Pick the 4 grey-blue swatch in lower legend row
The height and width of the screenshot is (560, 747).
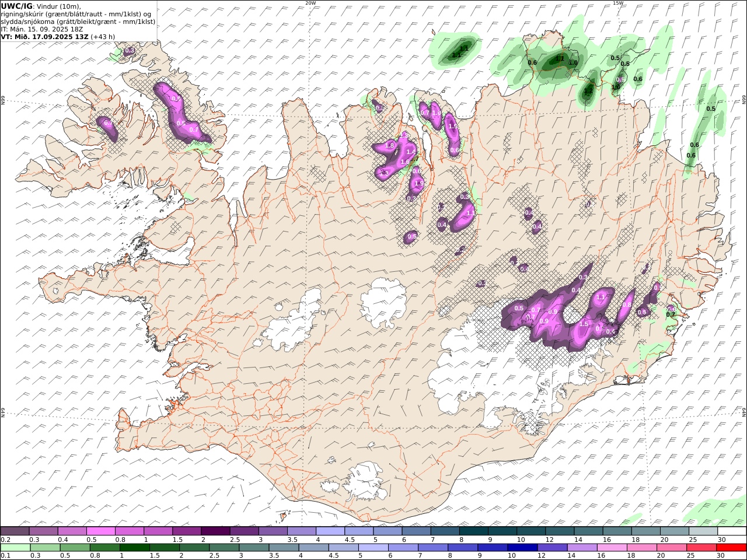click(x=313, y=548)
